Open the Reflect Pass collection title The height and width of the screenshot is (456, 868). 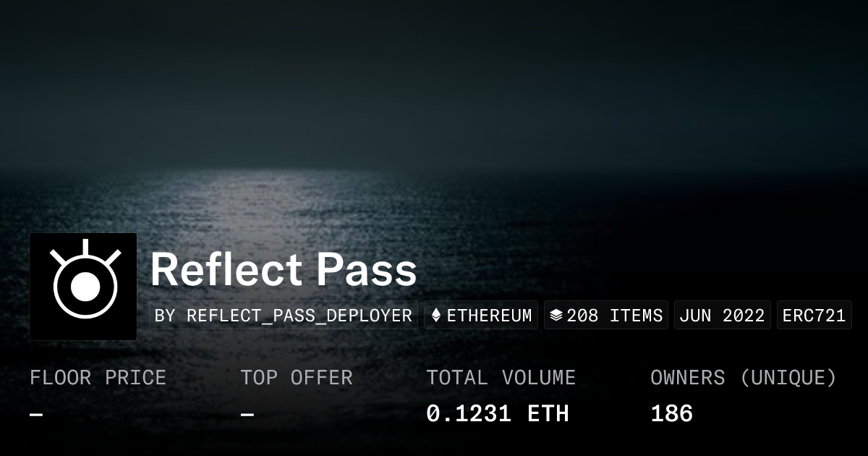pyautogui.click(x=283, y=270)
